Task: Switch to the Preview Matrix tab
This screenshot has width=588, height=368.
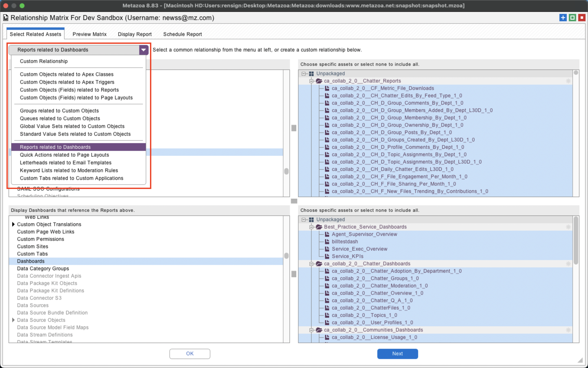Action: (x=89, y=34)
